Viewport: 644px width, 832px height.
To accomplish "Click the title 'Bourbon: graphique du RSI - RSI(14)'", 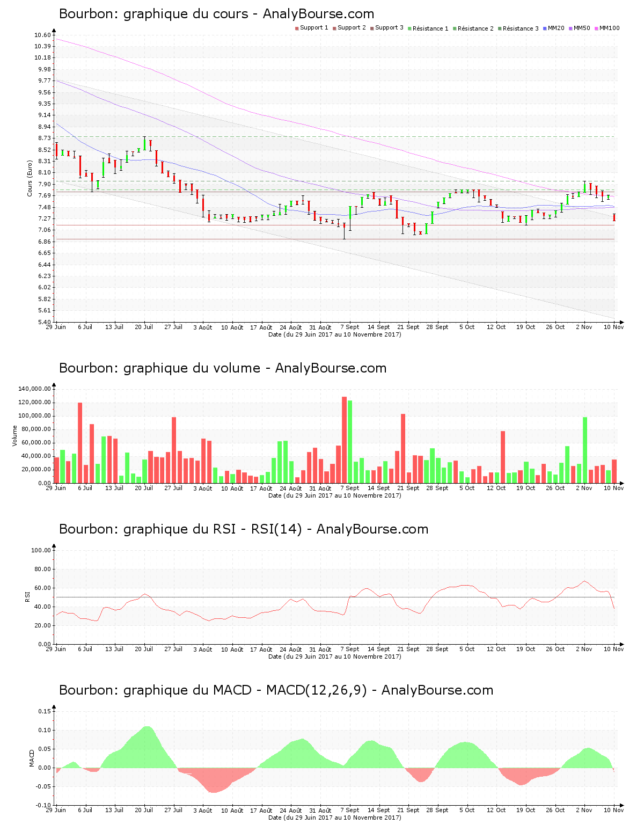I will point(180,529).
